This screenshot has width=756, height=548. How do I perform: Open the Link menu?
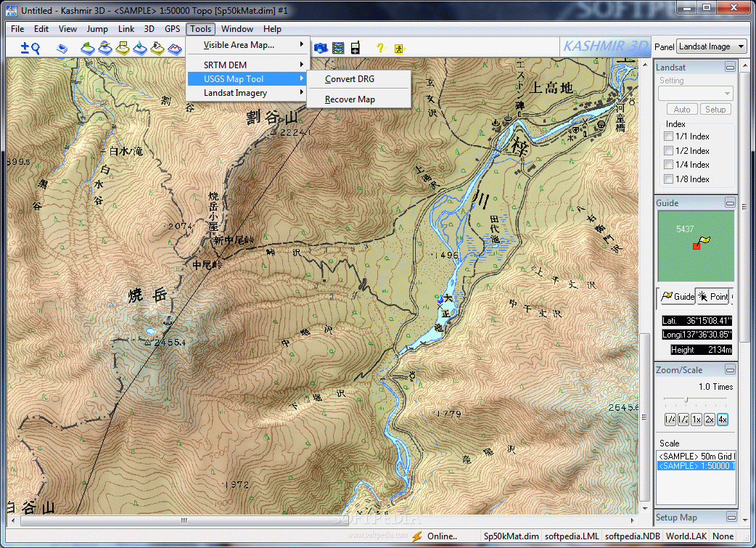(x=126, y=29)
